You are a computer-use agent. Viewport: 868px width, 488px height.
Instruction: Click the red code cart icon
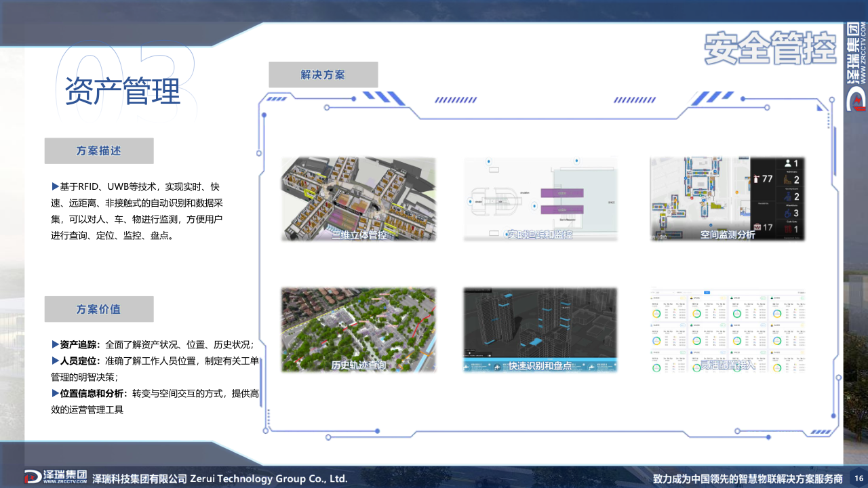click(x=788, y=230)
